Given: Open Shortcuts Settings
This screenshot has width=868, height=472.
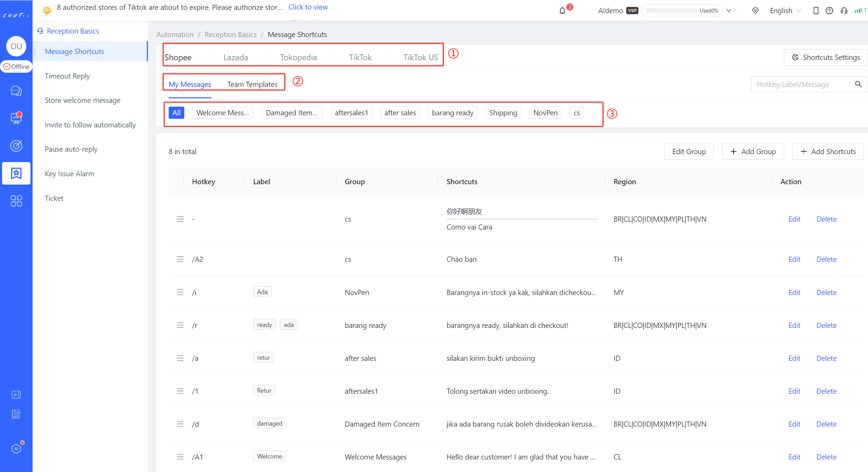Looking at the screenshot, I should click(826, 57).
